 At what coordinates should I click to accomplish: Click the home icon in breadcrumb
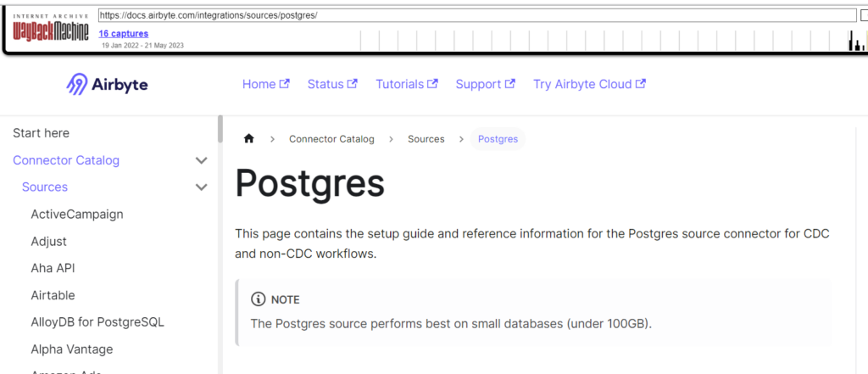[x=249, y=139]
